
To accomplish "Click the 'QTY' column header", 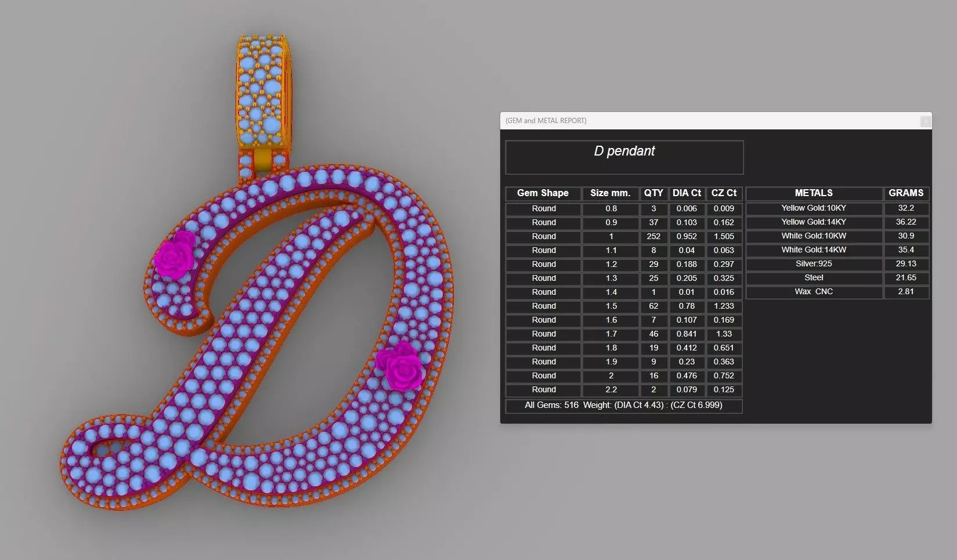I will [653, 193].
